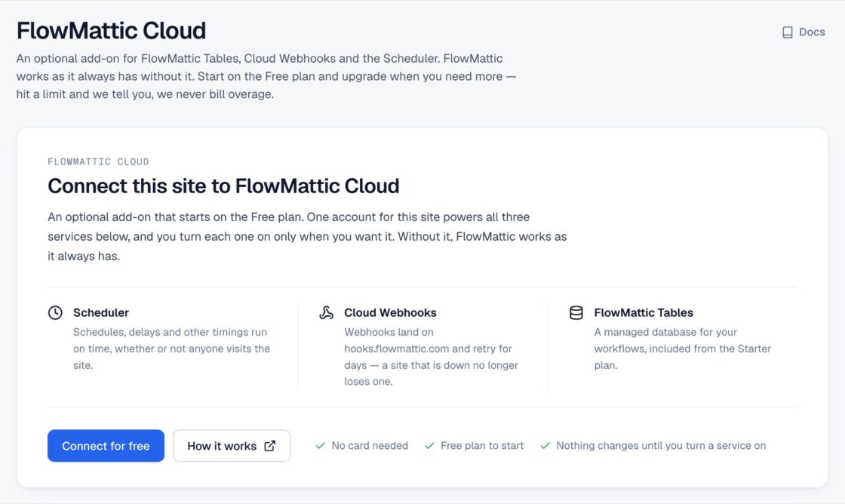The height and width of the screenshot is (504, 845).
Task: Click the No card needed text
Action: coord(370,446)
